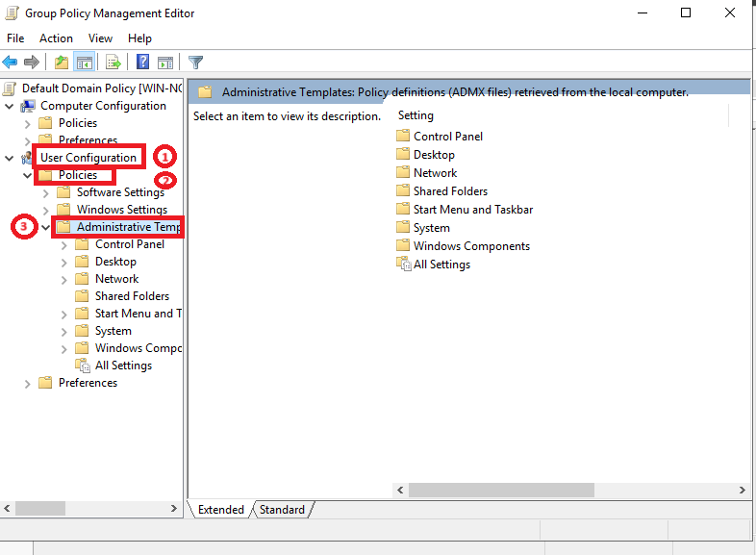Click All Settings icon in details list
The image size is (756, 555).
(x=404, y=264)
